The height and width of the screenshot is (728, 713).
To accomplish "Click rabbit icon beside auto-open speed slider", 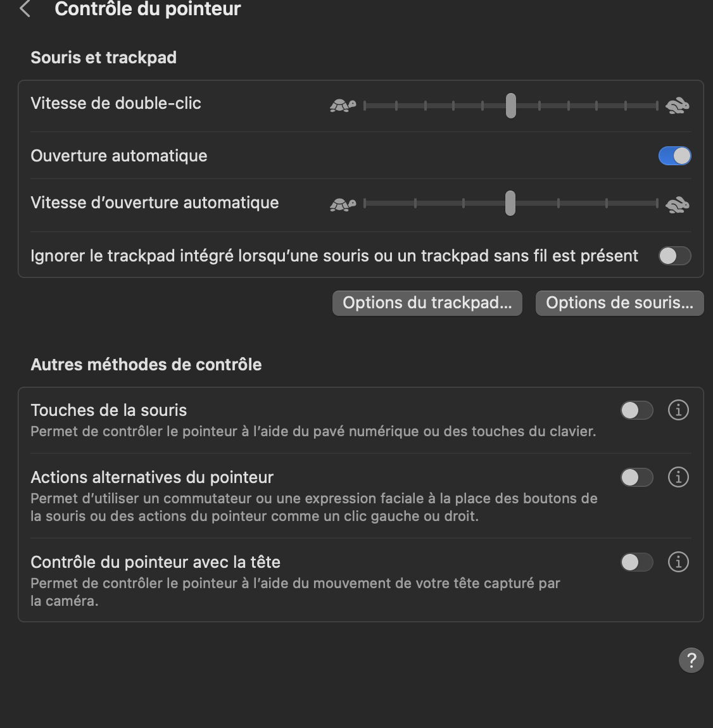I will [678, 204].
